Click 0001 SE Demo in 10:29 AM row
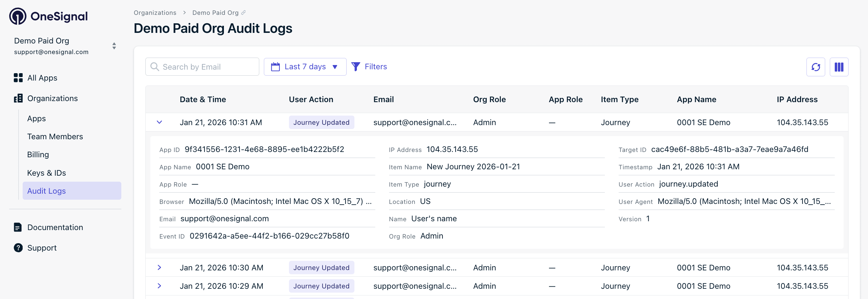 (704, 286)
